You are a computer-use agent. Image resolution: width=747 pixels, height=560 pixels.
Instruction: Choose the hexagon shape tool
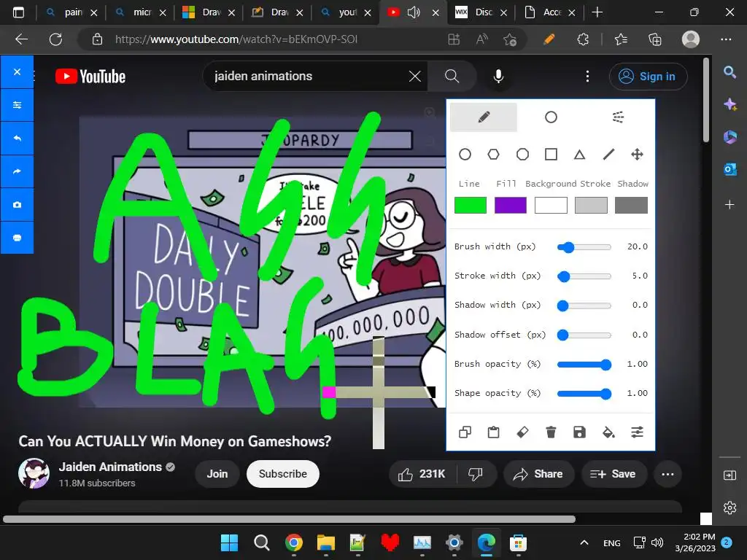[494, 155]
